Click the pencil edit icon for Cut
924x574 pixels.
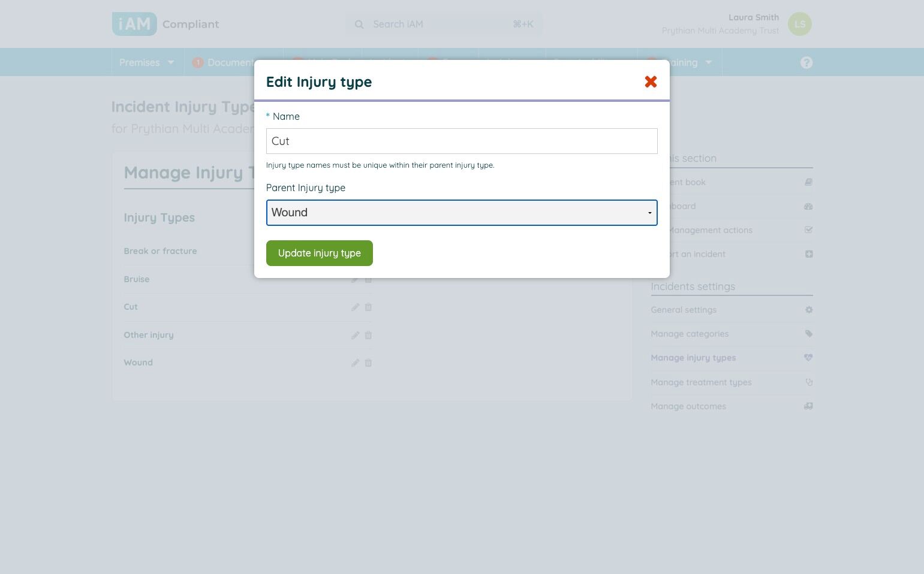point(355,307)
